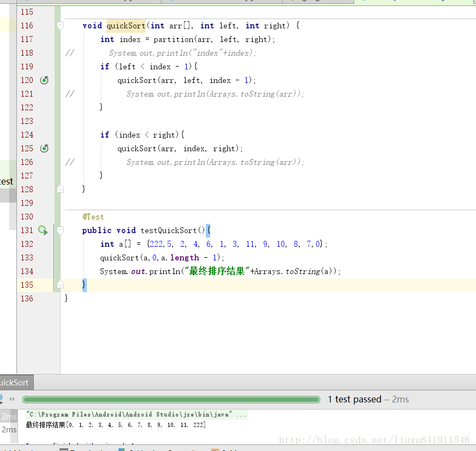Click the string literal "最终排序结果" in code

pyautogui.click(x=217, y=271)
